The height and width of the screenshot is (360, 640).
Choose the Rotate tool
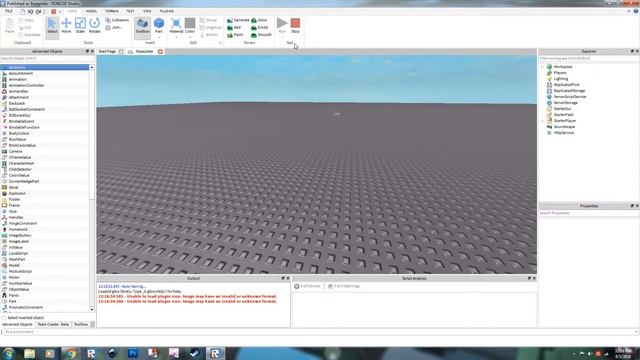point(94,25)
